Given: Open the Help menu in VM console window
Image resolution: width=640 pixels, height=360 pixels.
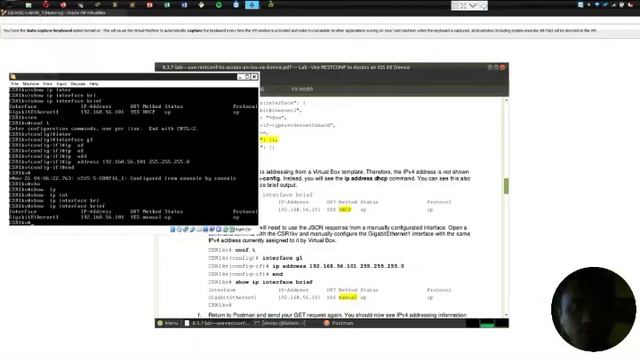Looking at the screenshot, I should pos(94,84).
